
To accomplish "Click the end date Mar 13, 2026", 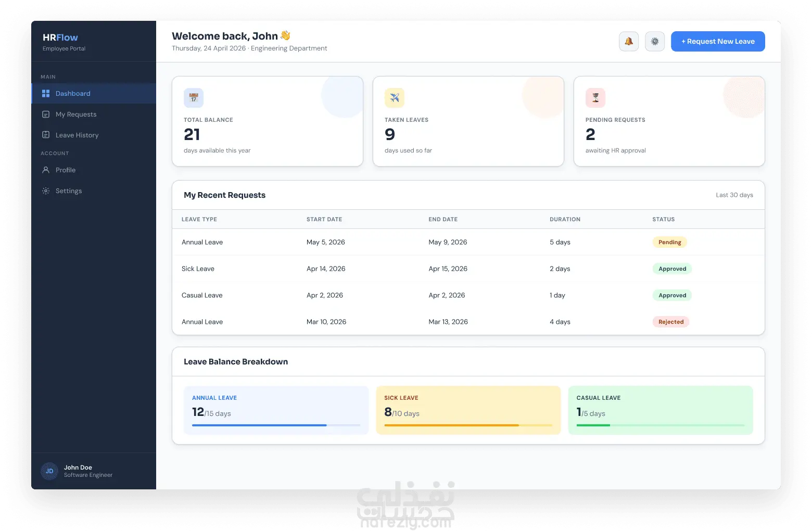I will click(x=448, y=322).
